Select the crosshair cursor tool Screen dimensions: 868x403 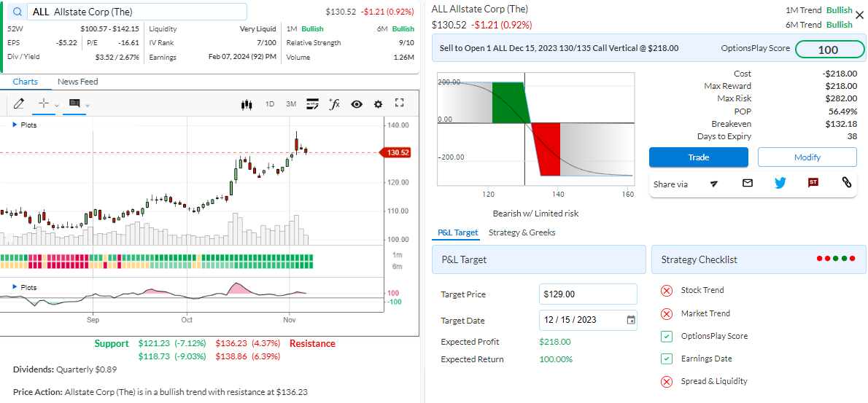pyautogui.click(x=44, y=103)
